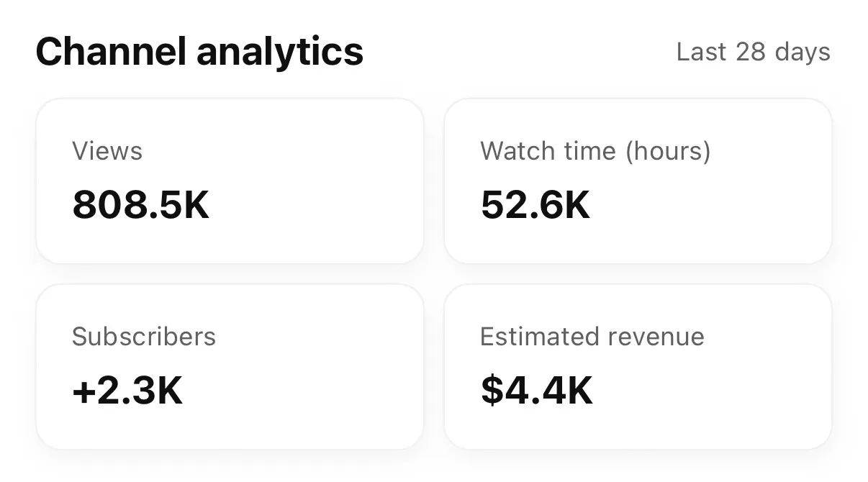Click the Estimated revenue label
The image size is (868, 482).
[x=593, y=336]
